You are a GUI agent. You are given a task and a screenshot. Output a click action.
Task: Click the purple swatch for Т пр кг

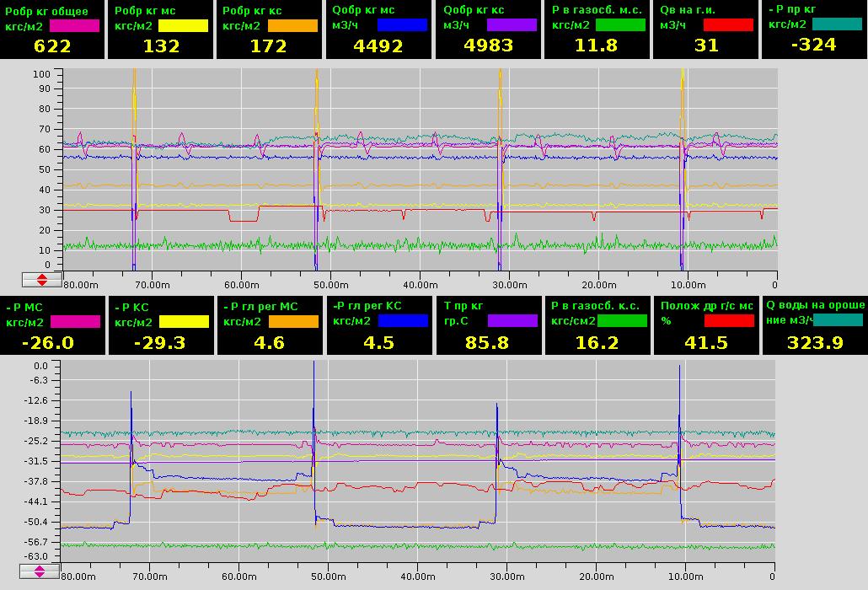point(512,321)
